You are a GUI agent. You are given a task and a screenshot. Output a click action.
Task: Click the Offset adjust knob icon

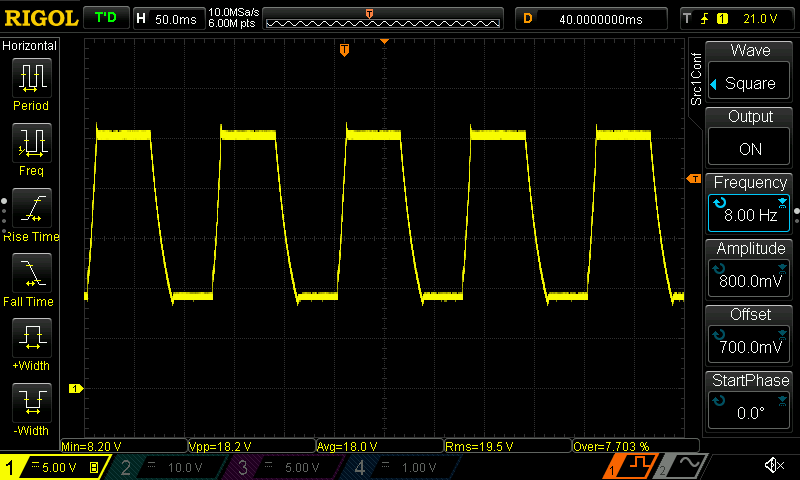[719, 335]
